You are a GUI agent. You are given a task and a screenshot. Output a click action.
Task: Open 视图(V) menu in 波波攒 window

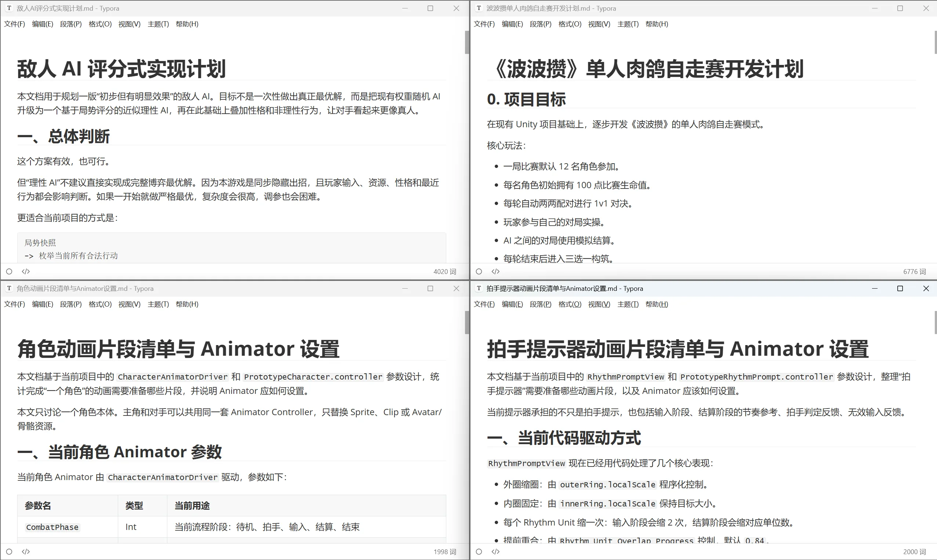click(599, 24)
